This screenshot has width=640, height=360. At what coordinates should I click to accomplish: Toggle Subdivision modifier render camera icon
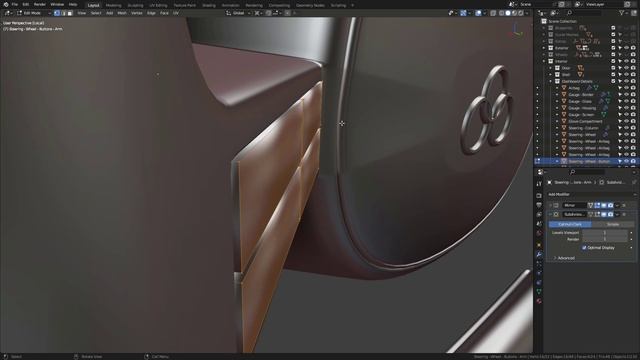pos(610,214)
